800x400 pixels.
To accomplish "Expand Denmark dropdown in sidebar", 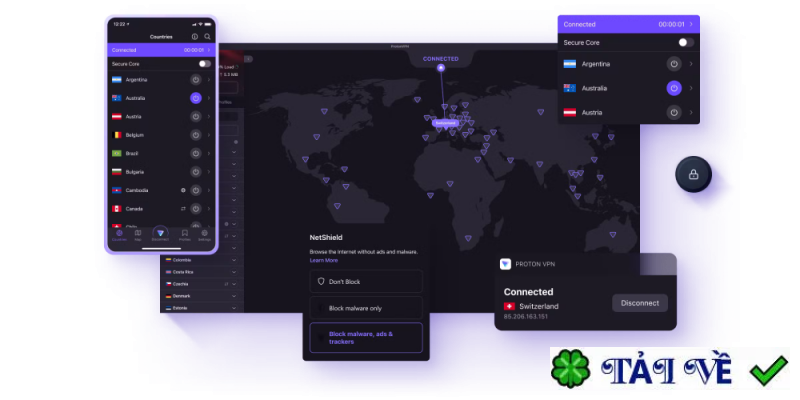I will click(x=234, y=296).
